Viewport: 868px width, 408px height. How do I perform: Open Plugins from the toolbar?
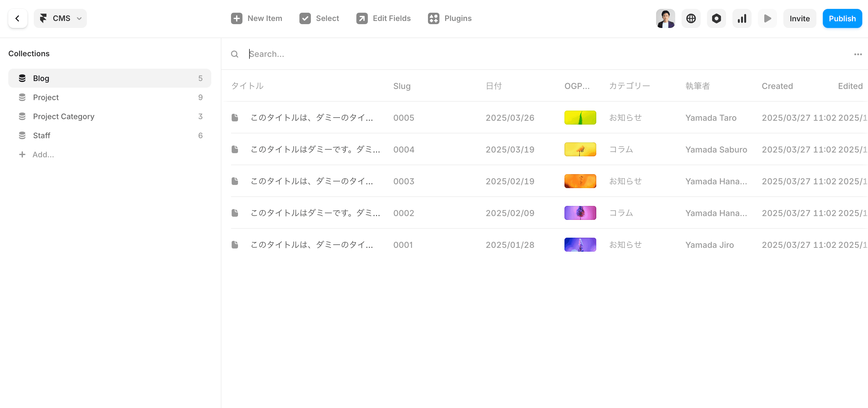tap(450, 18)
